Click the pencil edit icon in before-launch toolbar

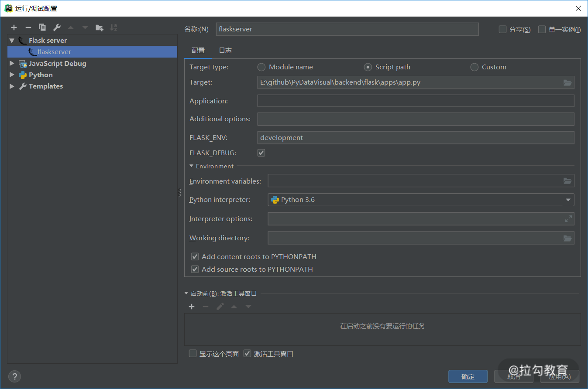220,307
